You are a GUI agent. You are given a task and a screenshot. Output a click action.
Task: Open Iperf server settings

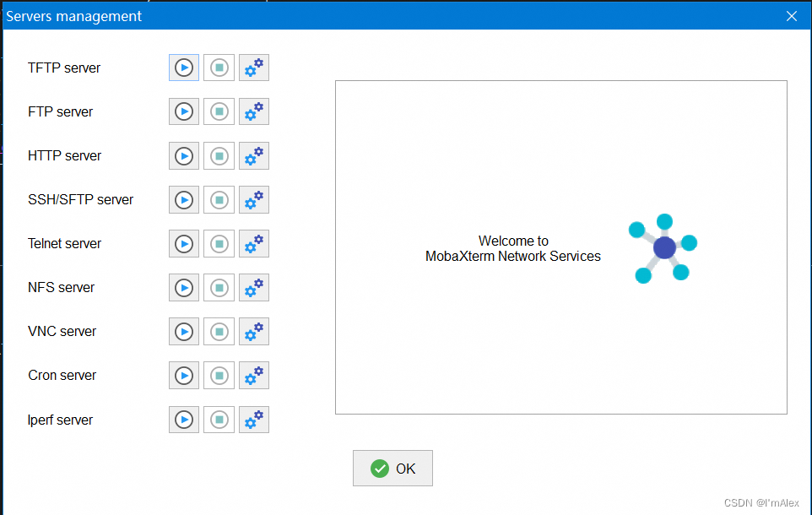tap(254, 419)
